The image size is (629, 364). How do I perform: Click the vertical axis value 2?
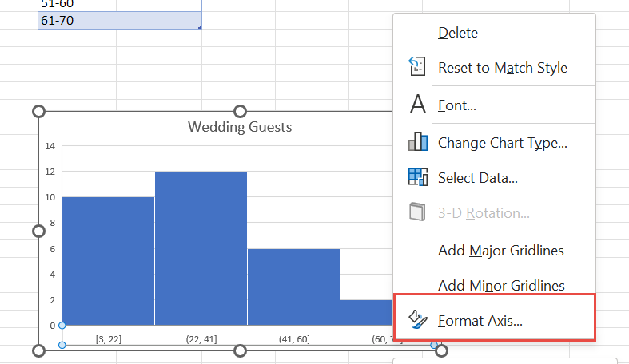coord(52,300)
